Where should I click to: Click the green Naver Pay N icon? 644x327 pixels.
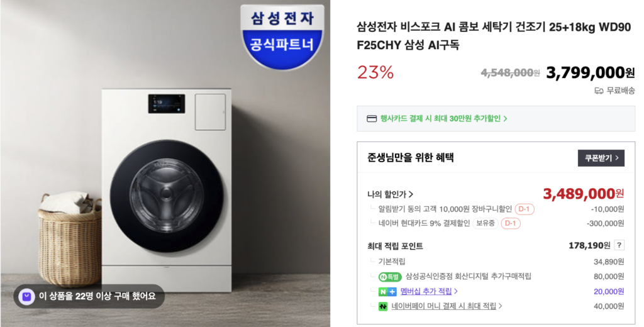click(383, 306)
